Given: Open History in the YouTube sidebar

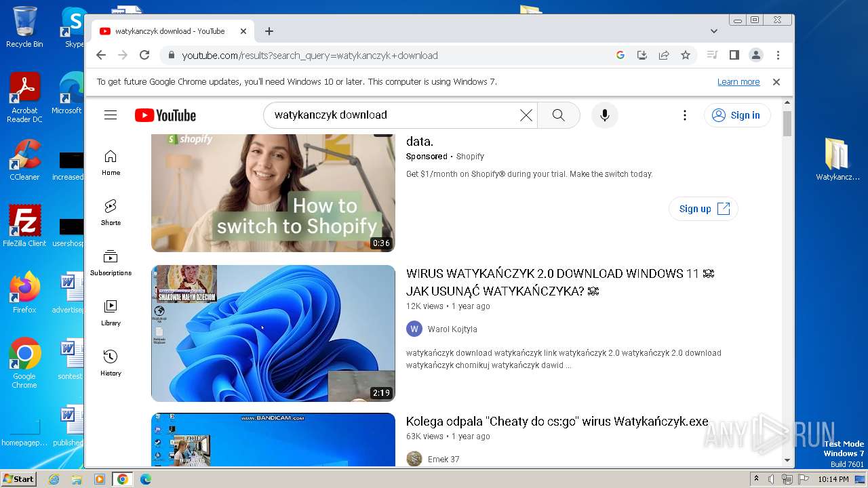Looking at the screenshot, I should click(111, 363).
